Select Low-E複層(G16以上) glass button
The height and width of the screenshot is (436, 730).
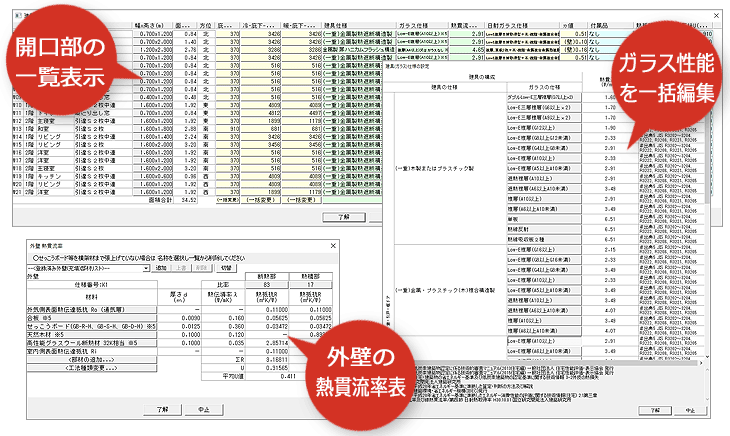coord(544,249)
